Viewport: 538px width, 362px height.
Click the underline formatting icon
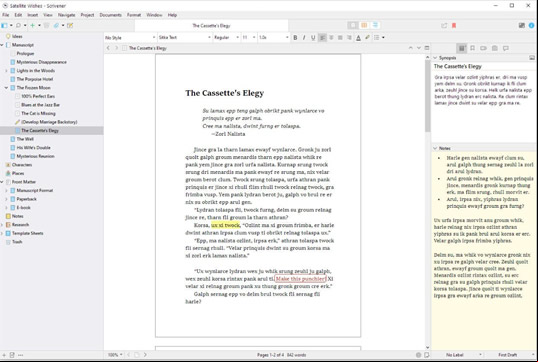pyautogui.click(x=313, y=38)
